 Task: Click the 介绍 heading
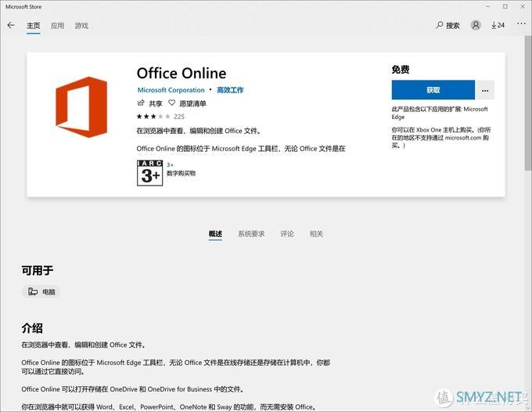point(32,328)
